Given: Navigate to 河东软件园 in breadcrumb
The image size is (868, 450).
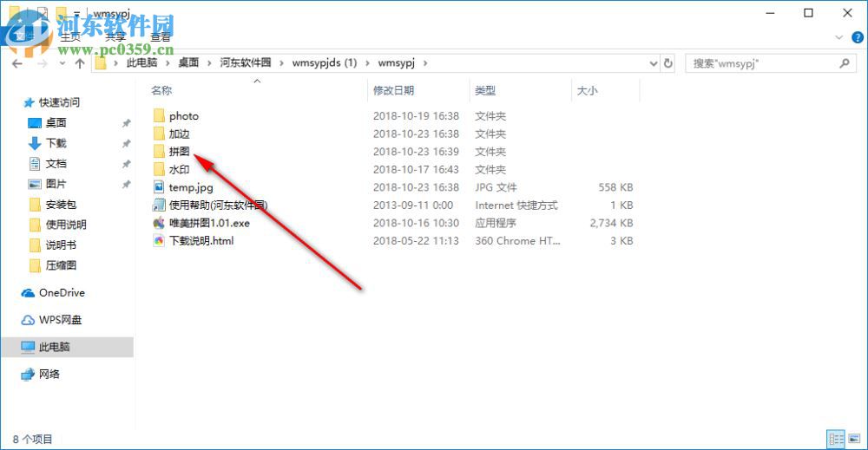Looking at the screenshot, I should click(246, 63).
